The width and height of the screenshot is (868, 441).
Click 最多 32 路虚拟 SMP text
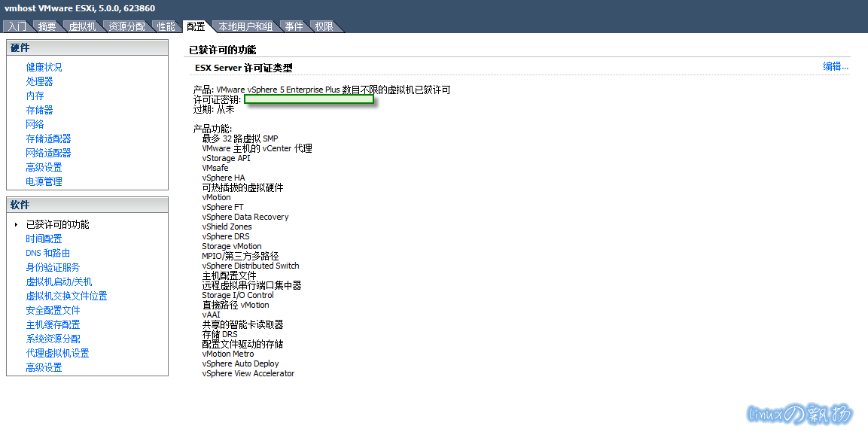(x=240, y=138)
